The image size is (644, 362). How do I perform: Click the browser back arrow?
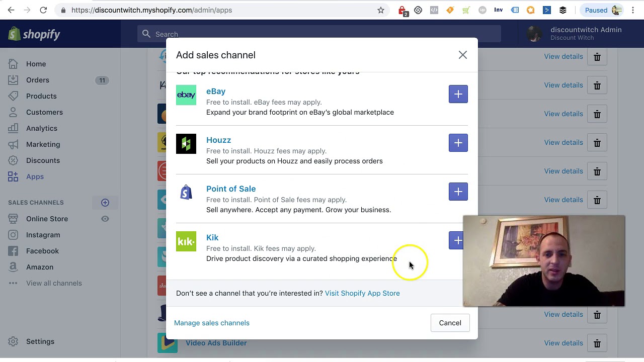[x=11, y=10]
